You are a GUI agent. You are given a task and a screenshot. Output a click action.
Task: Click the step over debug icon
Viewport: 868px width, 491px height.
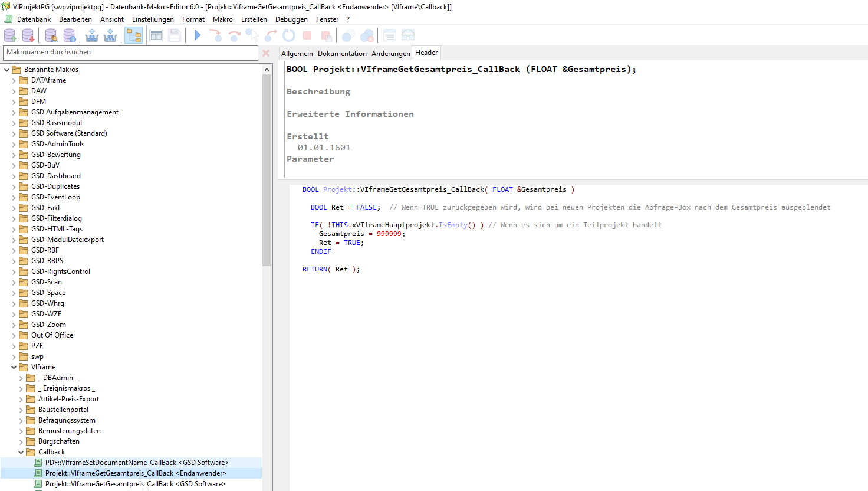pyautogui.click(x=234, y=35)
